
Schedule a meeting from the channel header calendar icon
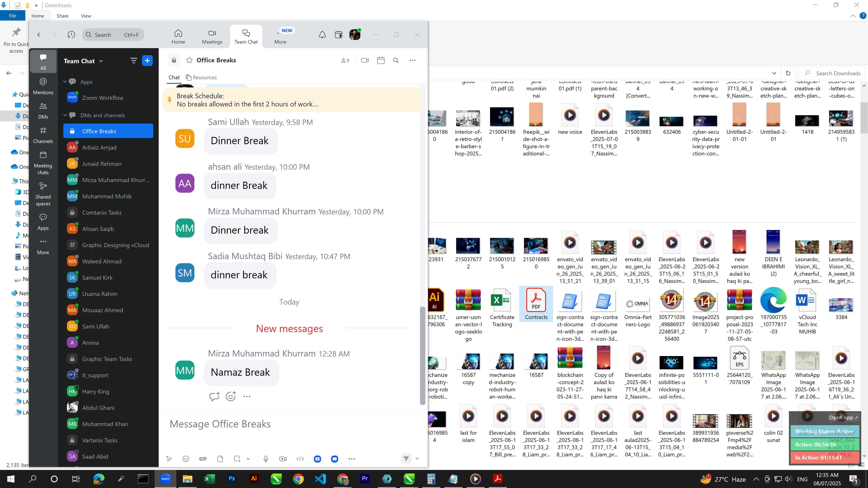381,60
